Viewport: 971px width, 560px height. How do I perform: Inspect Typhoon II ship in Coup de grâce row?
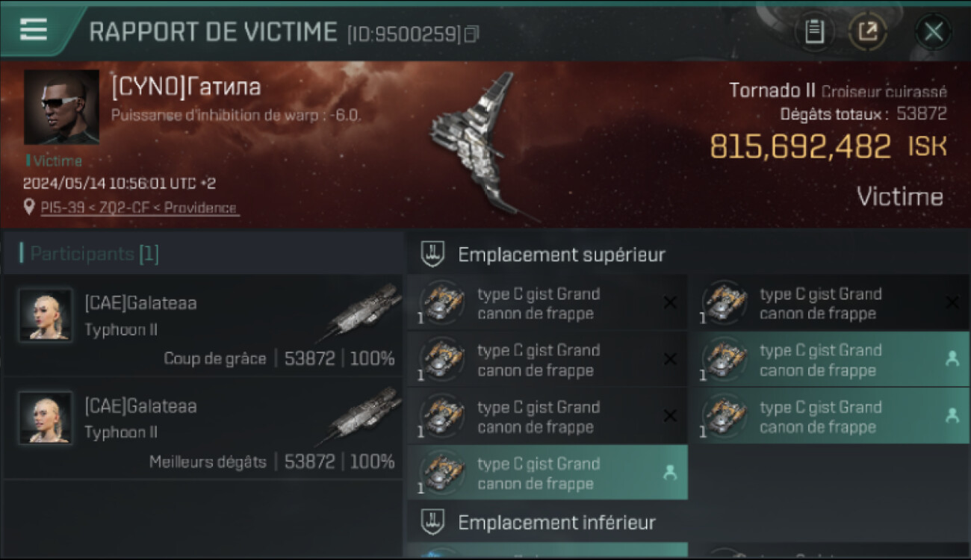tap(363, 312)
